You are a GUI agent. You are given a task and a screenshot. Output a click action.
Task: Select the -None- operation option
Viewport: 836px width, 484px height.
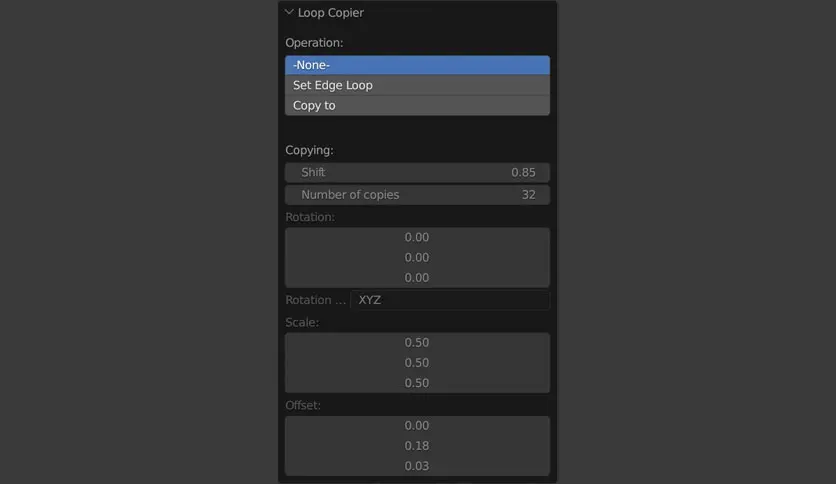417,65
